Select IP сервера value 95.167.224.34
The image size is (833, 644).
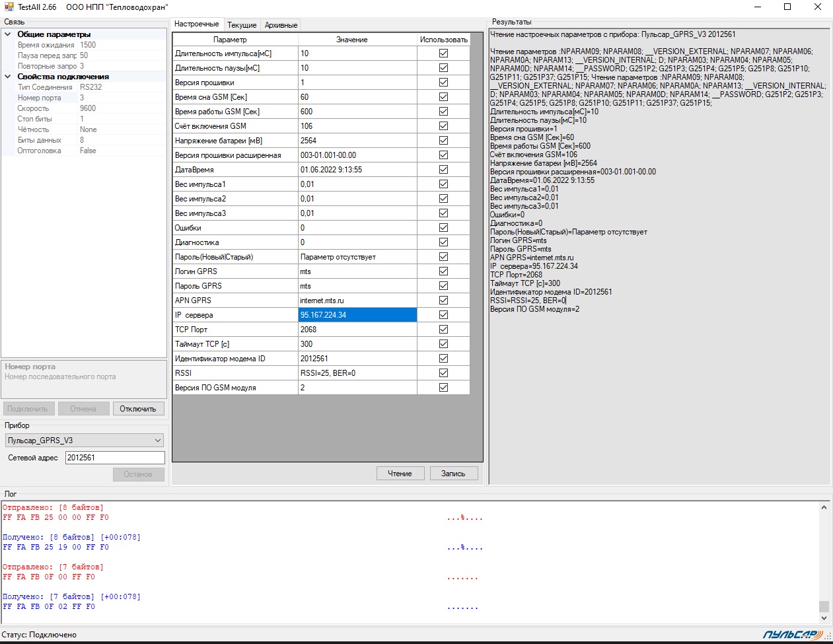357,315
